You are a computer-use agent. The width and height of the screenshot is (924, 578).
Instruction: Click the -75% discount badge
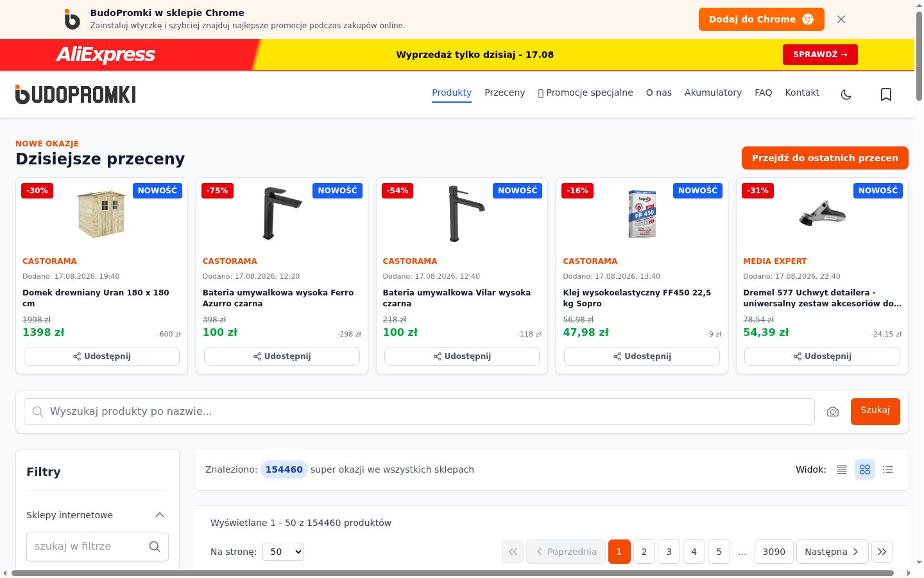click(x=218, y=191)
